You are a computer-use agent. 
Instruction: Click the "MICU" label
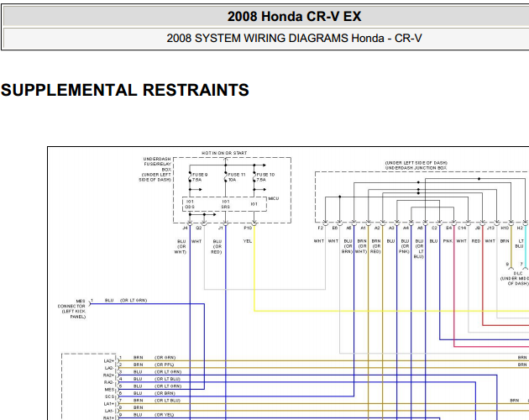[x=273, y=198]
